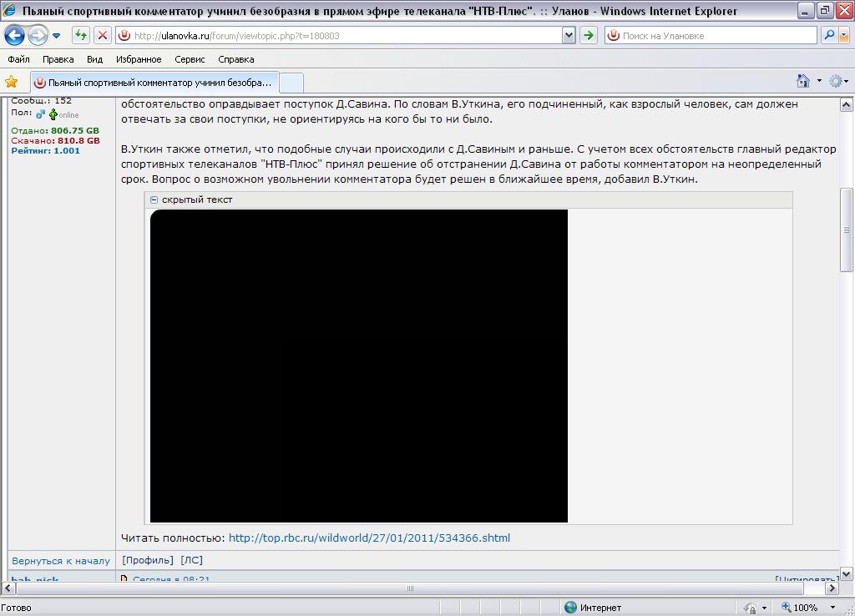Viewport: 855px width, 616px height.
Task: Open the top.rbc.ru article link
Action: tap(369, 538)
